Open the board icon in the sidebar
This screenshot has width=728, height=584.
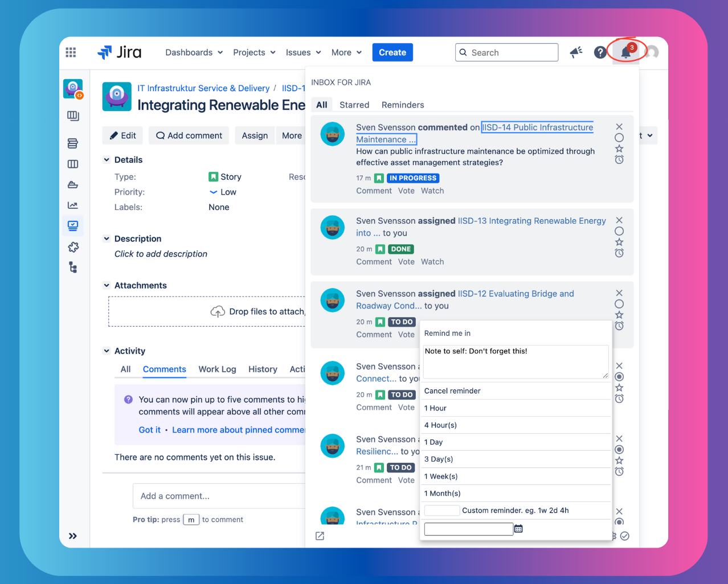[x=73, y=116]
